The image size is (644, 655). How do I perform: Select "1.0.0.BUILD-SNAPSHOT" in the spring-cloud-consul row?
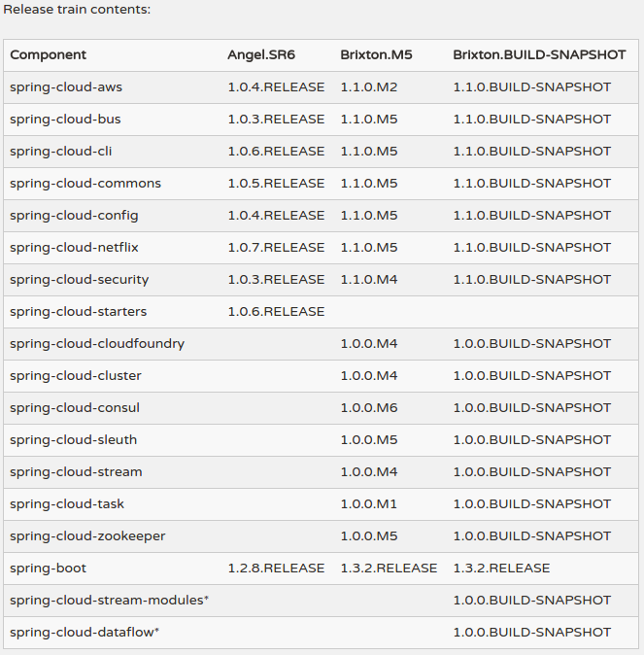coord(532,408)
